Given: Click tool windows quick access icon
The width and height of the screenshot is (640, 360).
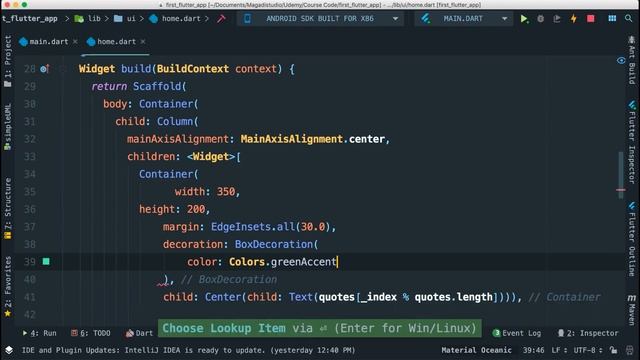Looking at the screenshot, I should pyautogui.click(x=9, y=350).
